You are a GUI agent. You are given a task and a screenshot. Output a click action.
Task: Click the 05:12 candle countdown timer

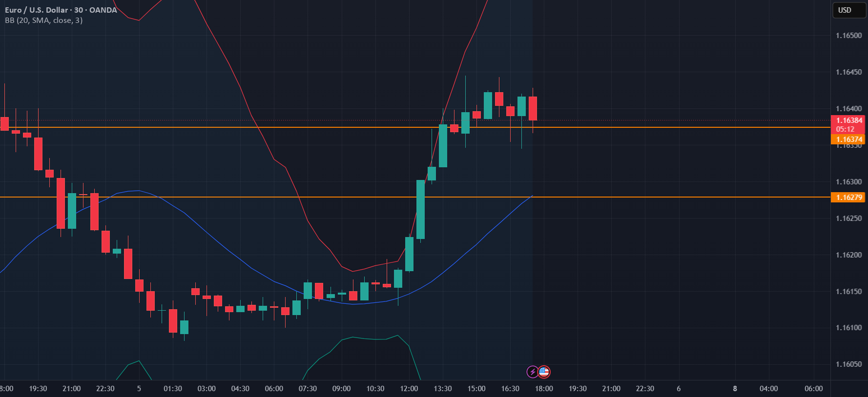(845, 129)
